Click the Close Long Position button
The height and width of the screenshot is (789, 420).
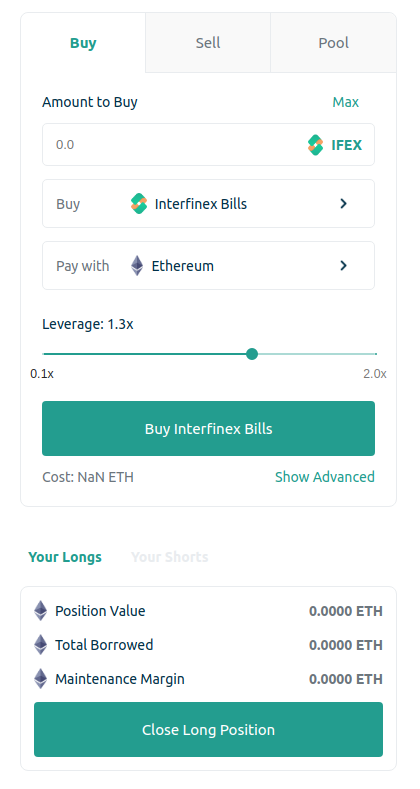208,730
